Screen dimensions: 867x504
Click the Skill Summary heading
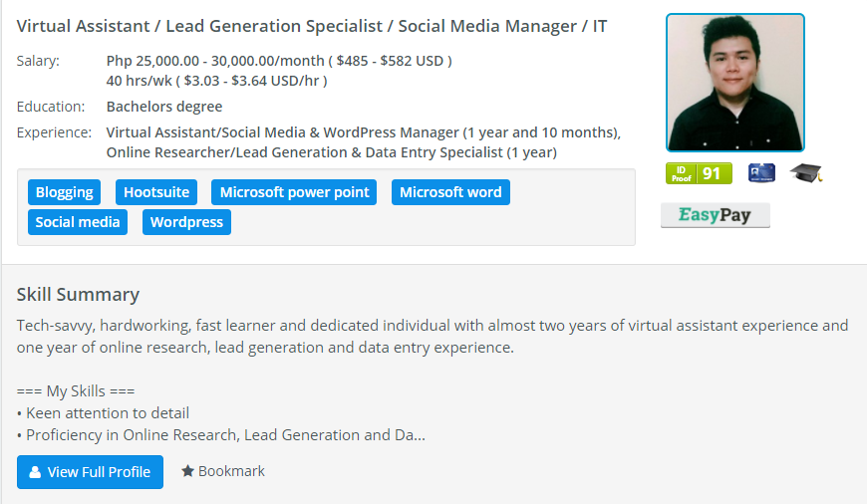[x=78, y=295]
